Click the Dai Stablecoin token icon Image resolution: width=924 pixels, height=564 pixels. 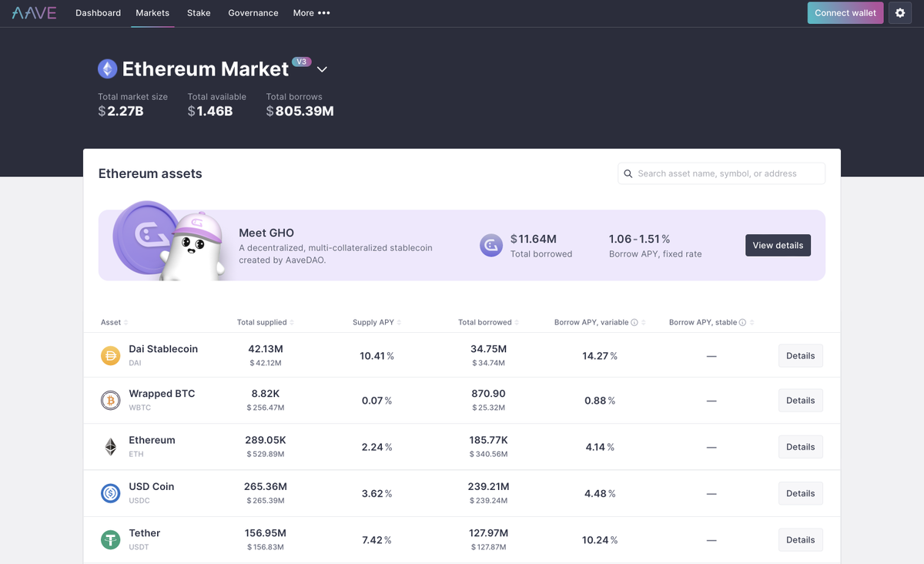(x=111, y=356)
